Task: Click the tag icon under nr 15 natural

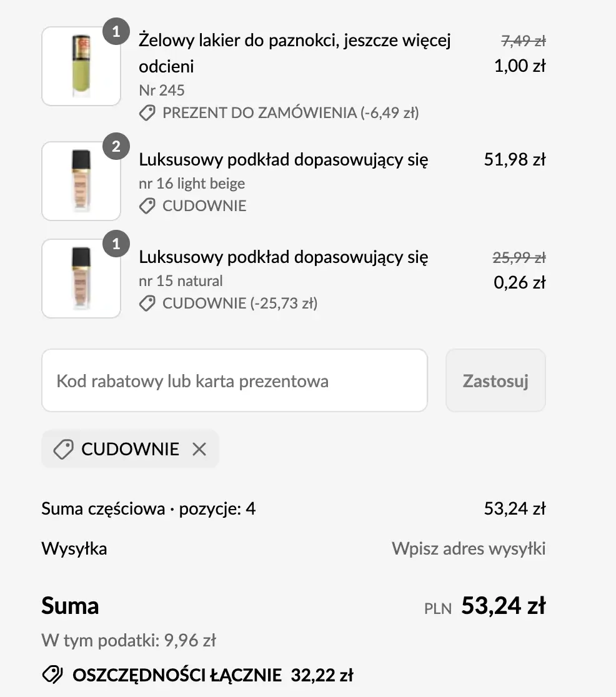Action: coord(147,304)
